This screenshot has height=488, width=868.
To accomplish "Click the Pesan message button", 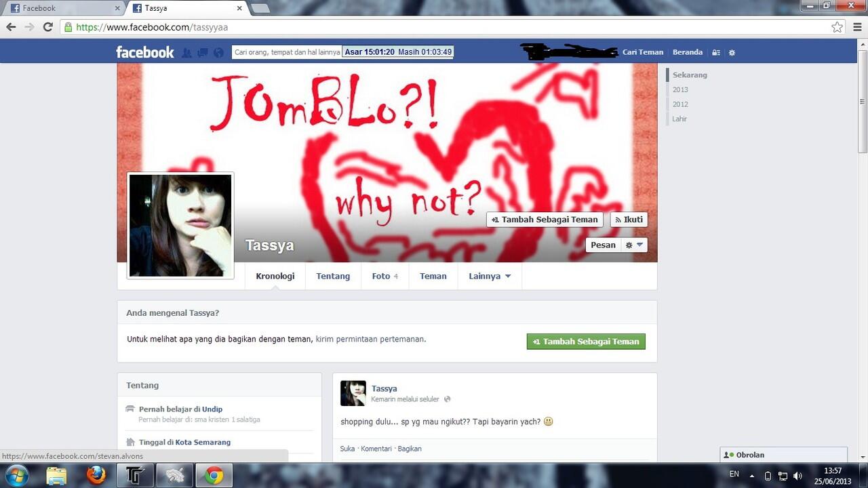I will (603, 245).
